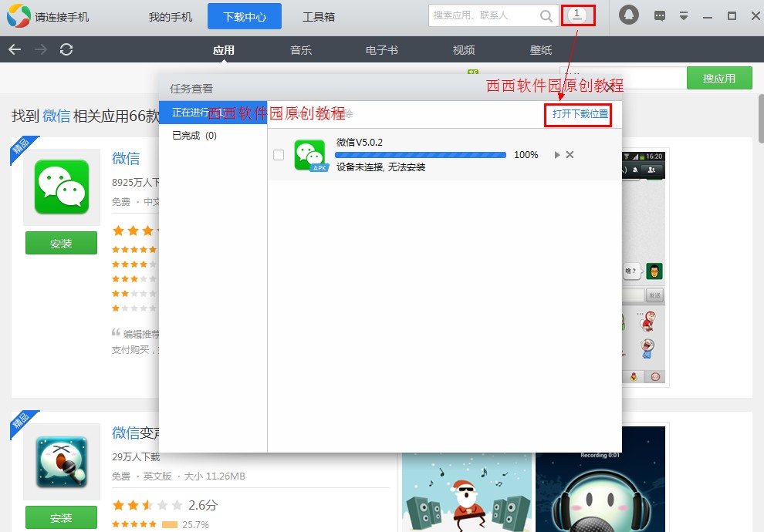Open the 微信 app title link

tap(126, 158)
